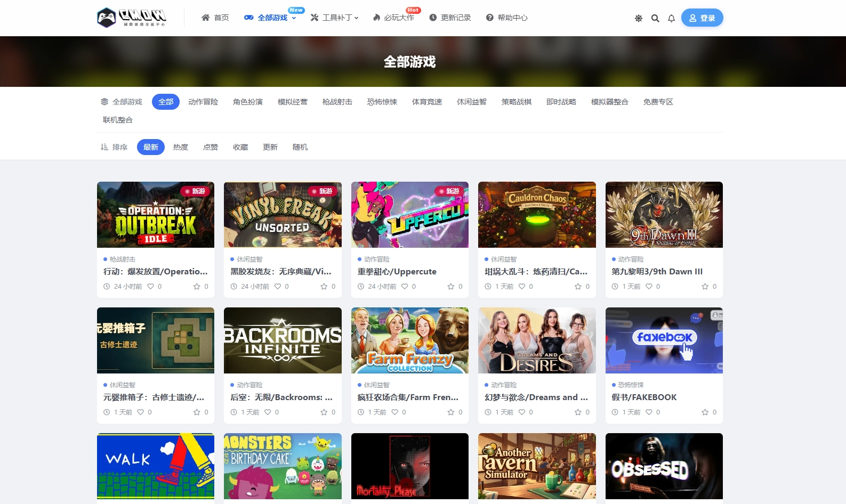Select the 全部 category pill
Screen dimensions: 846x504
coord(166,102)
